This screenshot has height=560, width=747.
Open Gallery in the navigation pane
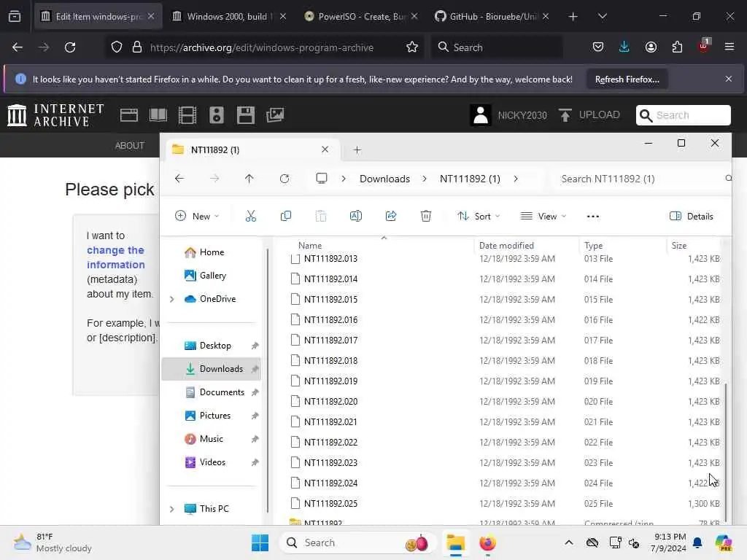tap(212, 276)
